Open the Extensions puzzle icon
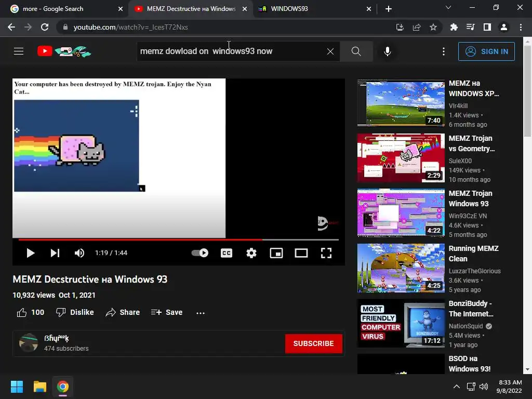The height and width of the screenshot is (399, 532). pos(454,27)
